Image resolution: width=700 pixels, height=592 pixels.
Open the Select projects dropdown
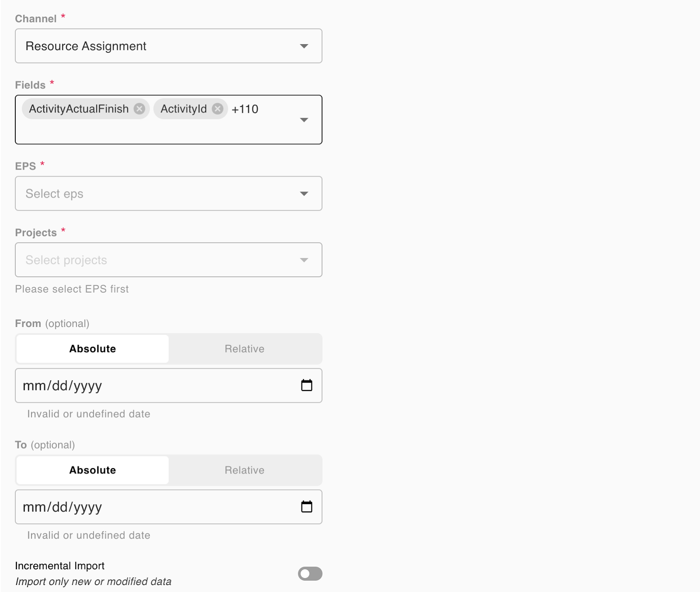168,260
